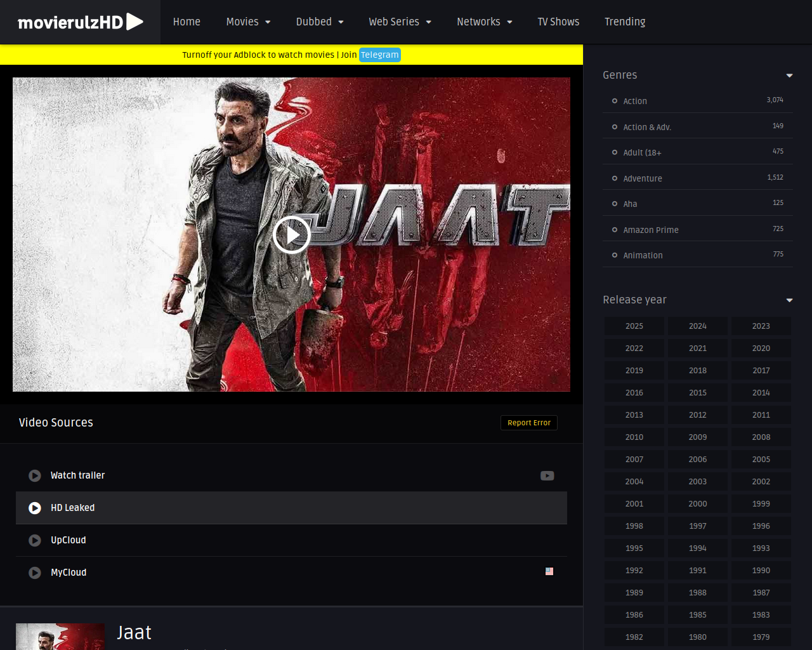Open the Trending page
This screenshot has height=650, width=812.
pos(625,22)
